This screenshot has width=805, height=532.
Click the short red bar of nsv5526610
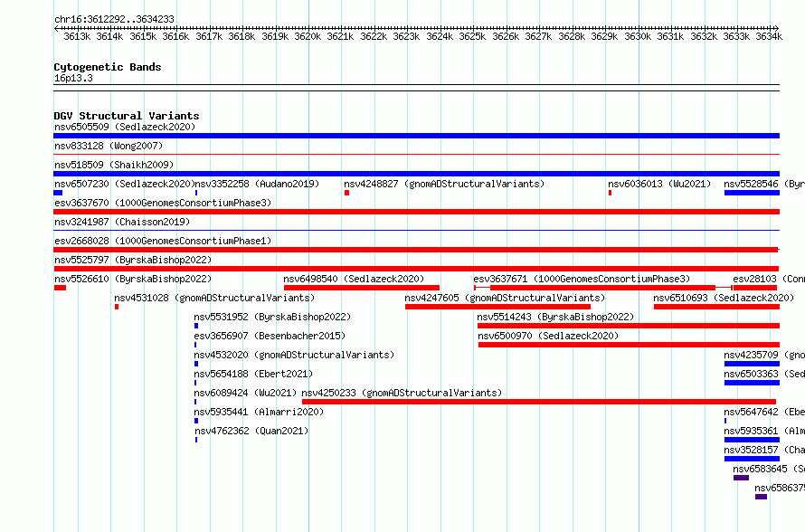pyautogui.click(x=60, y=288)
